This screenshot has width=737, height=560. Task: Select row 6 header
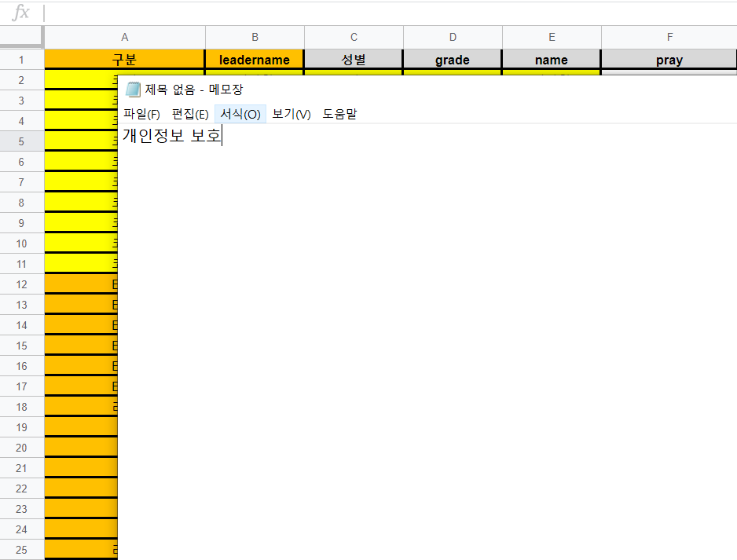coord(22,162)
